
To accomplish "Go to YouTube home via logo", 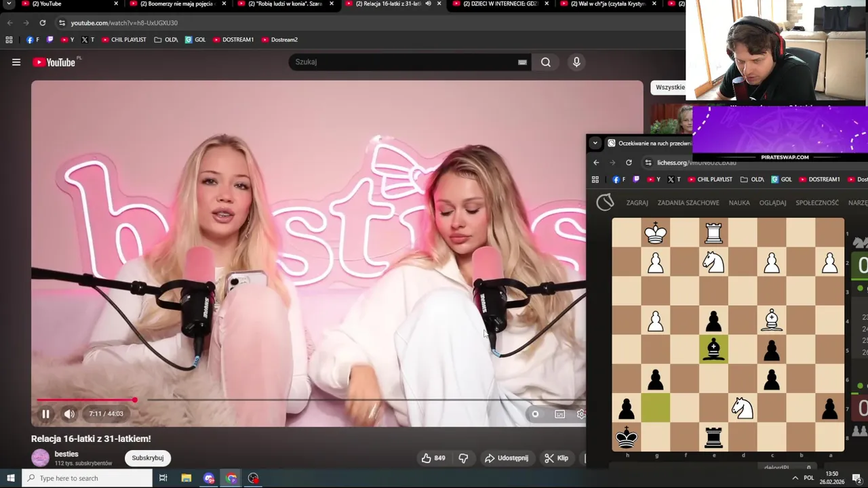I will [x=54, y=62].
